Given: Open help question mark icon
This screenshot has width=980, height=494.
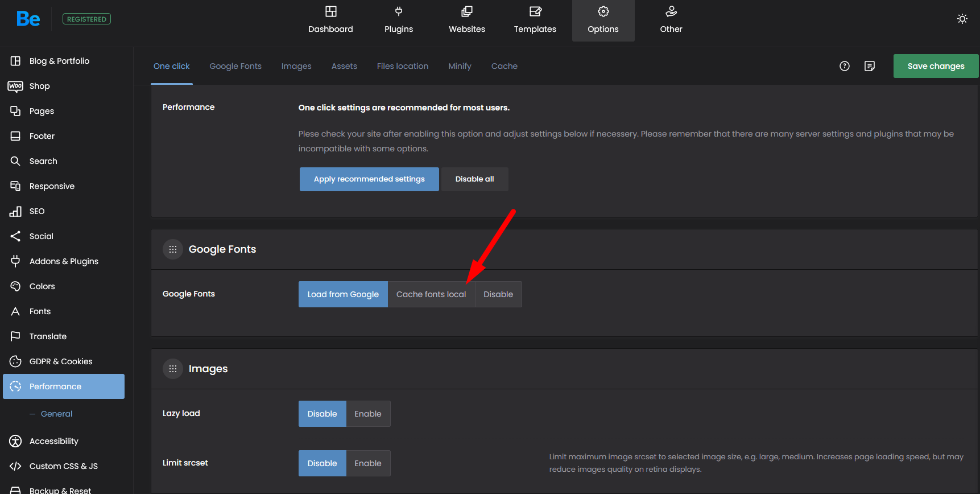Looking at the screenshot, I should pos(845,66).
